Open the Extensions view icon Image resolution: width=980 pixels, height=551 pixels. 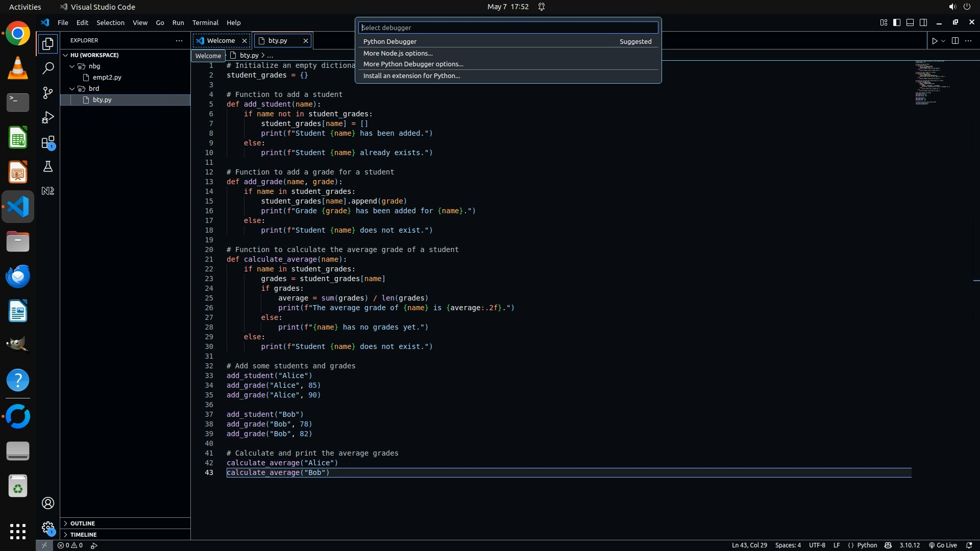[x=48, y=142]
